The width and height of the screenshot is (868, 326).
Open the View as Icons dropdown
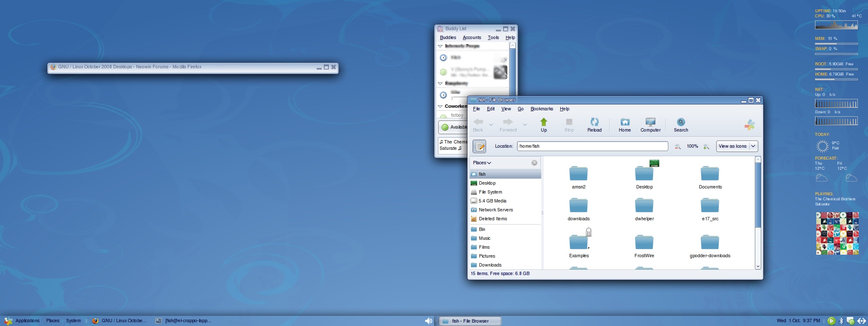point(753,146)
